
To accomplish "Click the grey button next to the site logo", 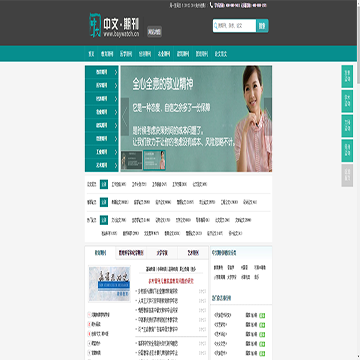I will coord(154,32).
